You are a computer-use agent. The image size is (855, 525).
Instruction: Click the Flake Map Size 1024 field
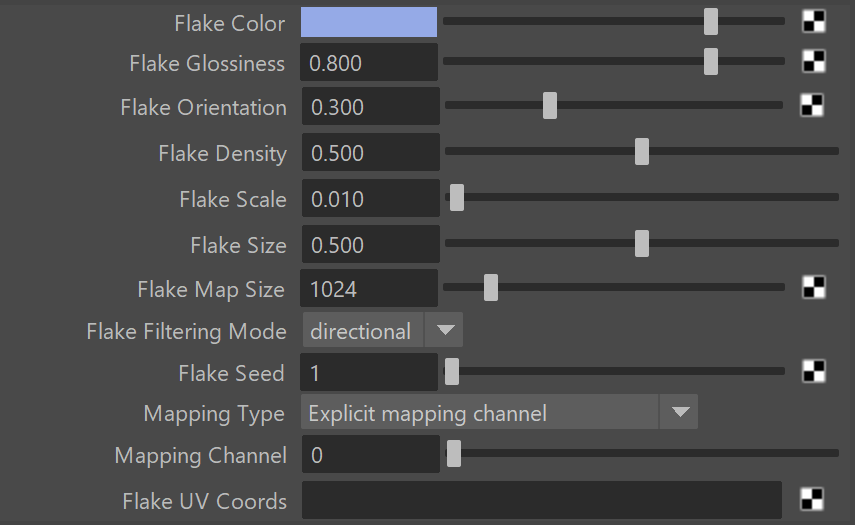coord(369,288)
